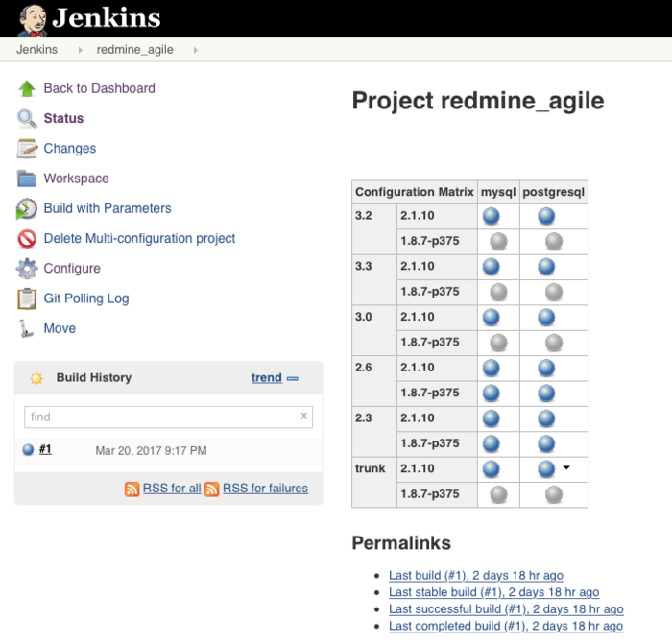Open the Last stable build permalink

(493, 592)
